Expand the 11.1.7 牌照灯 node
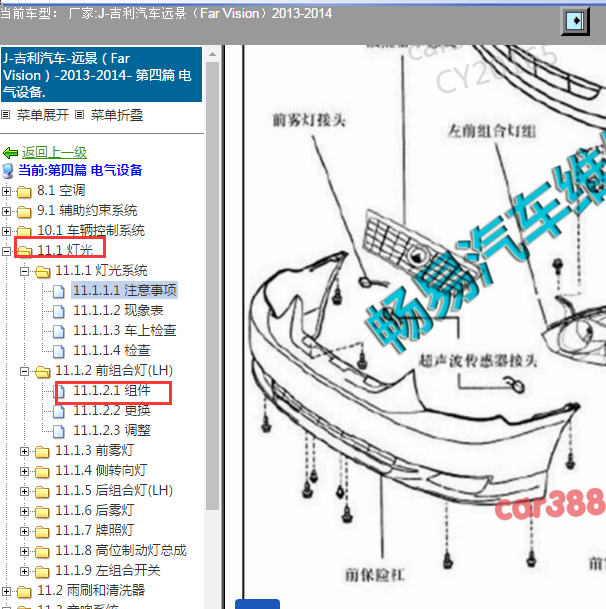 (x=24, y=531)
